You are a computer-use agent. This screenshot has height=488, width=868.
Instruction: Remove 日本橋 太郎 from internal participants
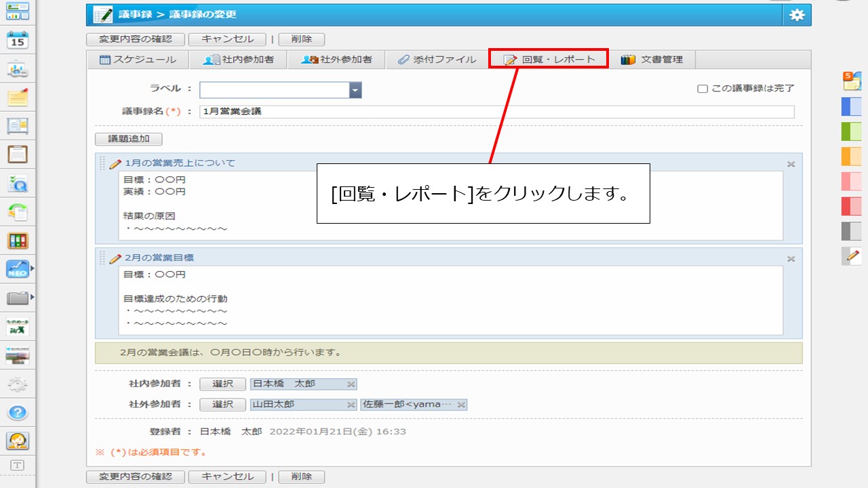[351, 384]
